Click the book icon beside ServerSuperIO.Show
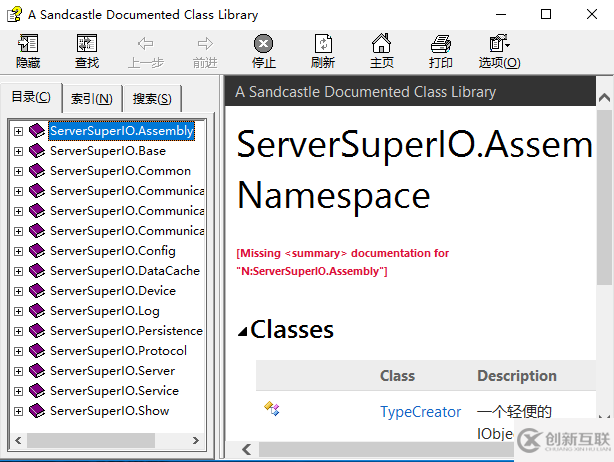Viewport: 614px width, 462px height. (37, 411)
